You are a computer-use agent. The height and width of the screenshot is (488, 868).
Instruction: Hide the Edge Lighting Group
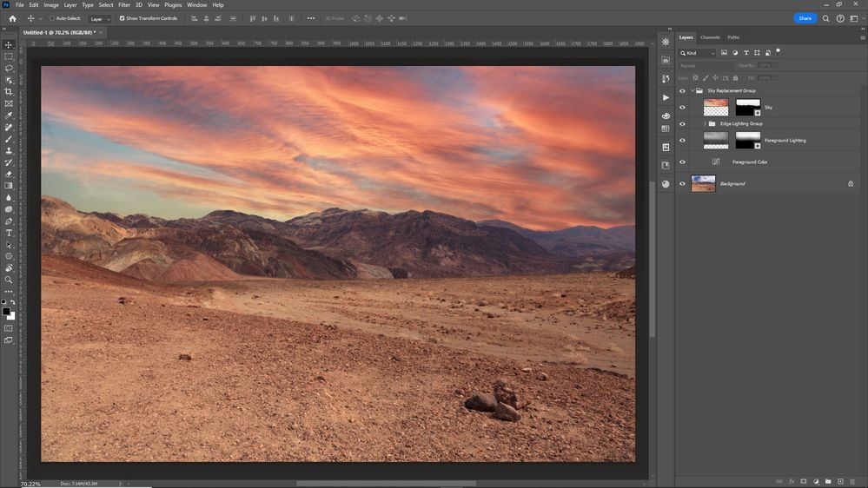(x=682, y=124)
